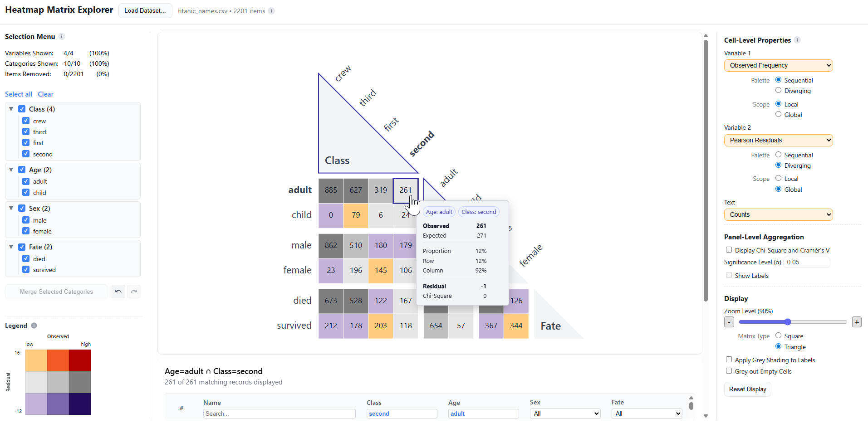Click the Name search input field
This screenshot has height=423, width=868.
point(279,413)
